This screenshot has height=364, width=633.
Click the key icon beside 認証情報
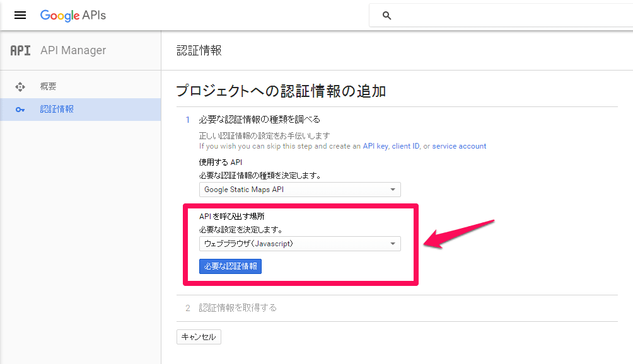(20, 110)
